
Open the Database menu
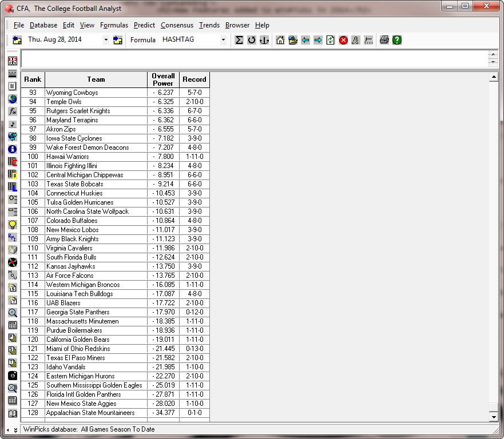click(43, 25)
